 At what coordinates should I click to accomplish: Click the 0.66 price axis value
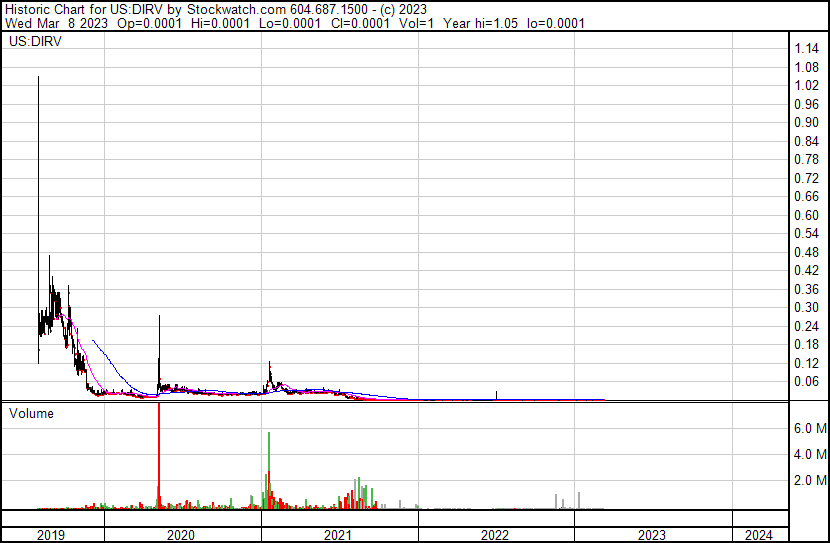(x=806, y=196)
